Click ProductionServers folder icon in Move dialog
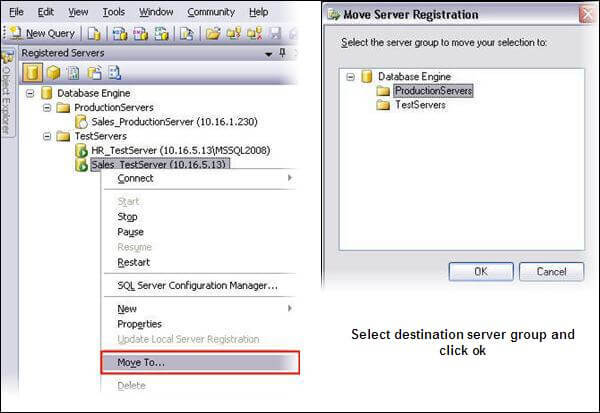The width and height of the screenshot is (600, 413). (383, 91)
